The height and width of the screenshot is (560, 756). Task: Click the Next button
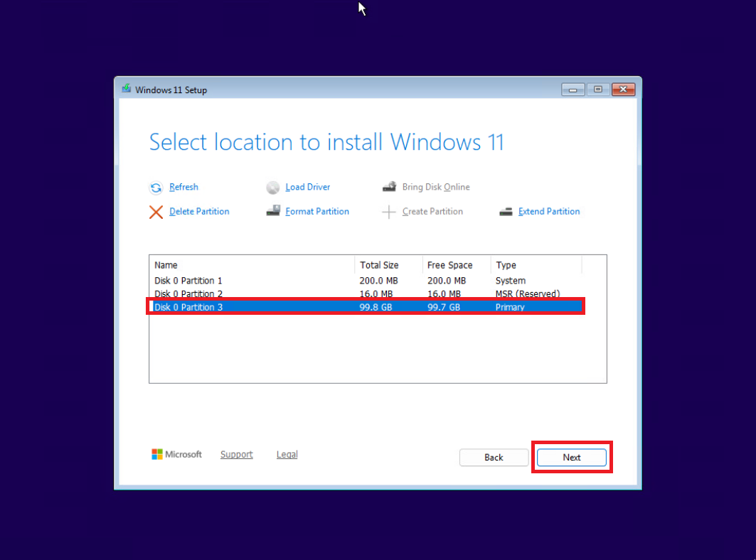(x=572, y=458)
